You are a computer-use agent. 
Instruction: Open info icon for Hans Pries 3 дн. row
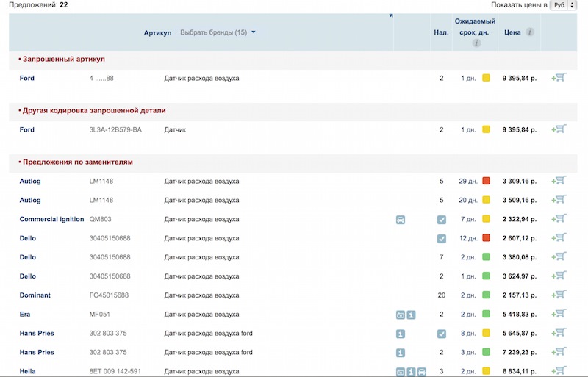(x=401, y=353)
